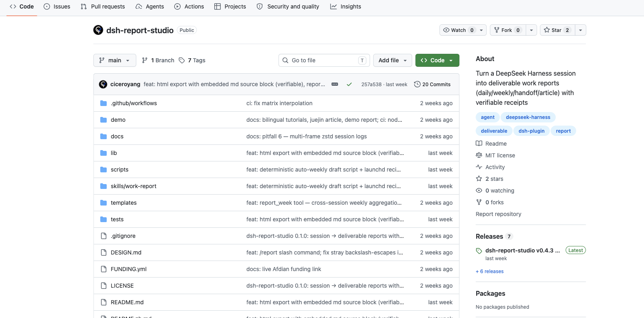644x318 pixels.
Task: Expand the fork options caret
Action: point(531,30)
